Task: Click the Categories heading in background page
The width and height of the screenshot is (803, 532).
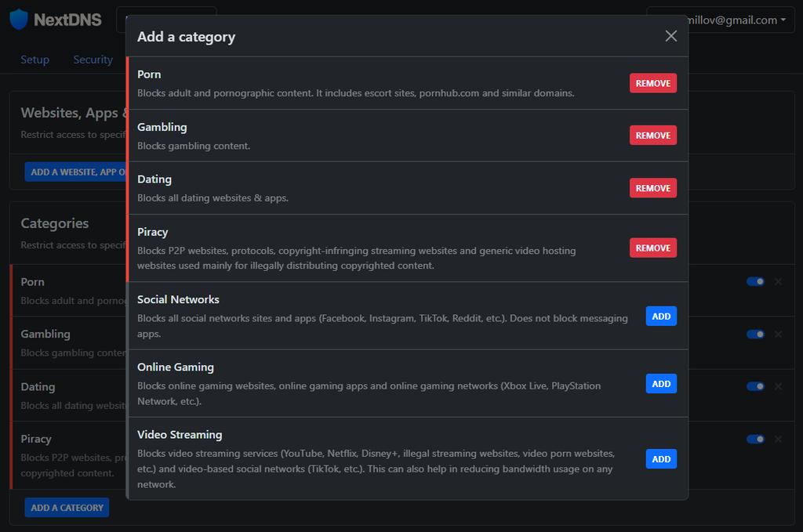Action: pos(55,223)
